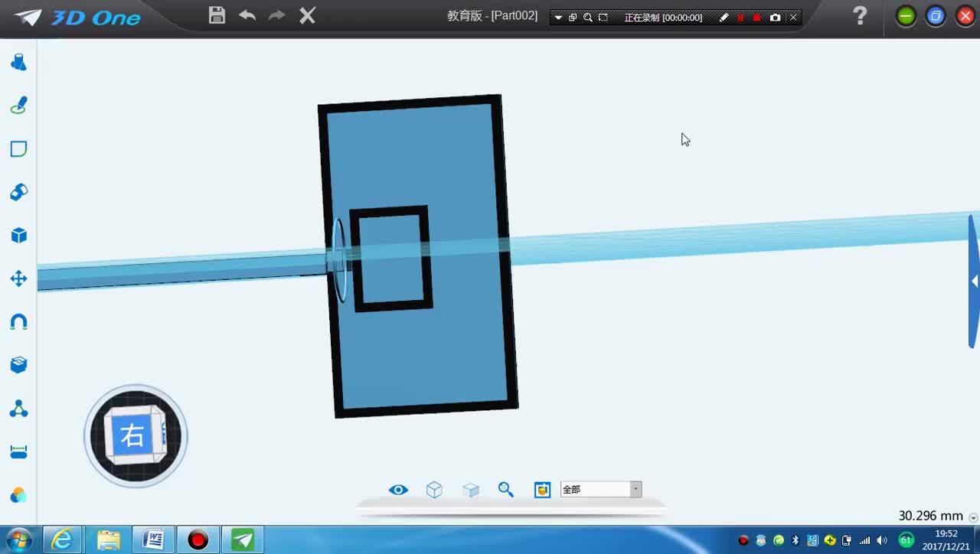This screenshot has height=554, width=980.
Task: Restore the 3D One window size
Action: (x=936, y=16)
